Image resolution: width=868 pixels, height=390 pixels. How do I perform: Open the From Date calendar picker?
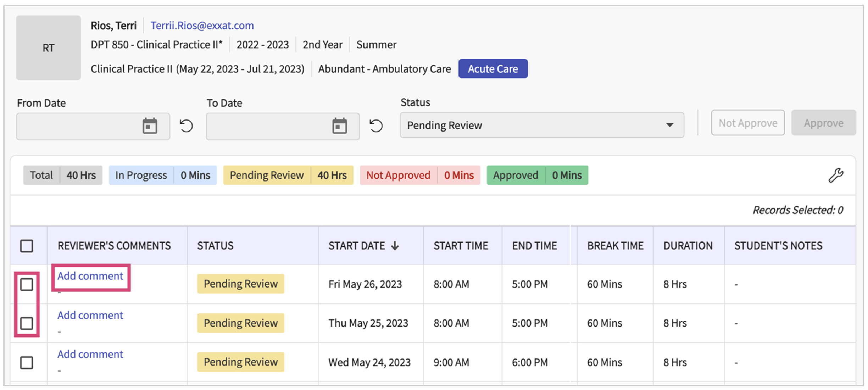(150, 126)
